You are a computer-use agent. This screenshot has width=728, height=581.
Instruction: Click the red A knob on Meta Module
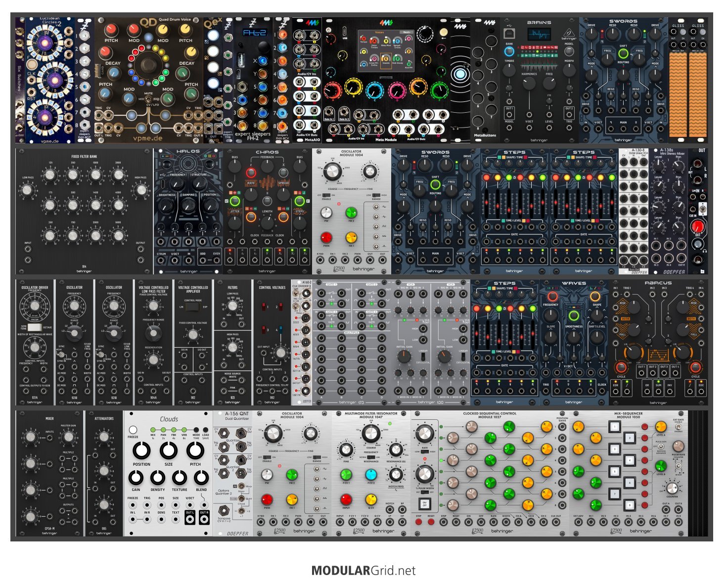point(333,89)
